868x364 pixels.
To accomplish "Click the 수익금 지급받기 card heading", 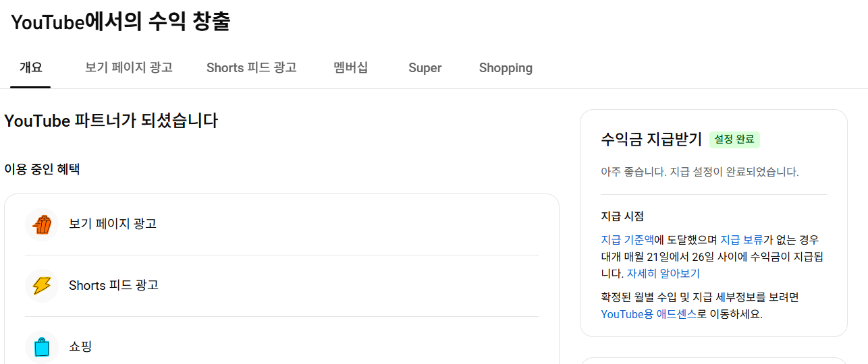I will click(x=651, y=140).
